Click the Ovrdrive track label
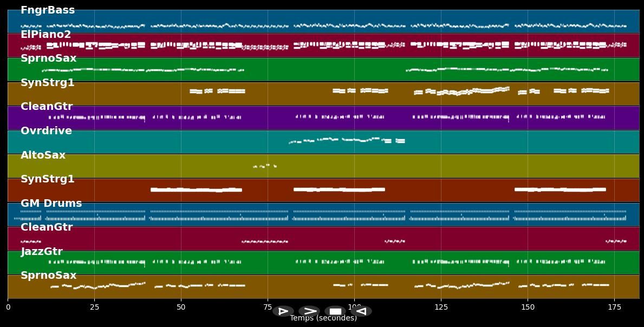The width and height of the screenshot is (644, 327). point(46,131)
